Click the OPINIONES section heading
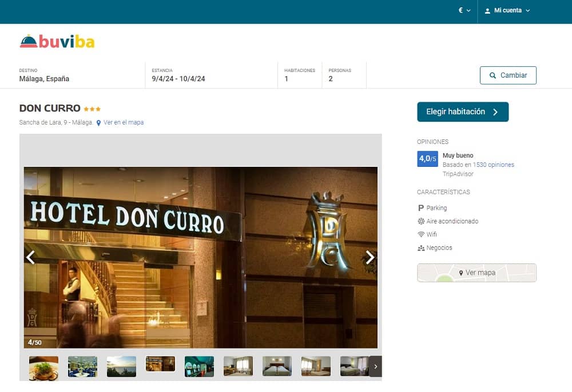The width and height of the screenshot is (572, 392). [432, 142]
